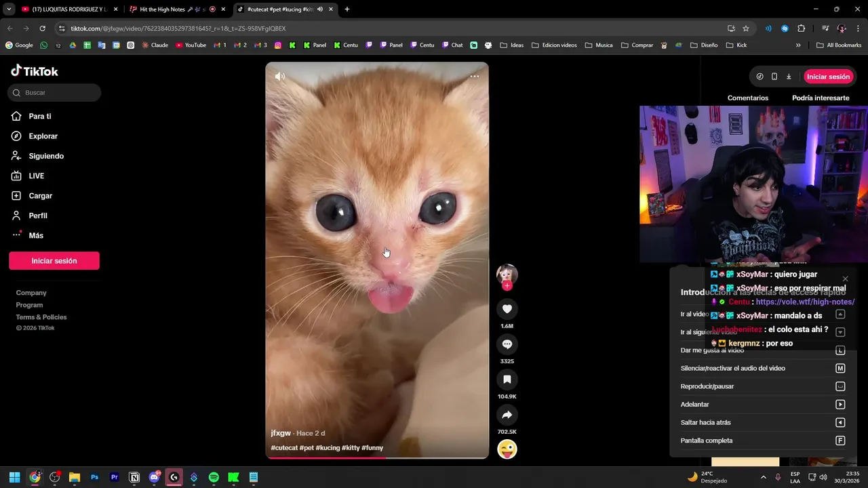Open the jfxgw username link

tap(281, 433)
